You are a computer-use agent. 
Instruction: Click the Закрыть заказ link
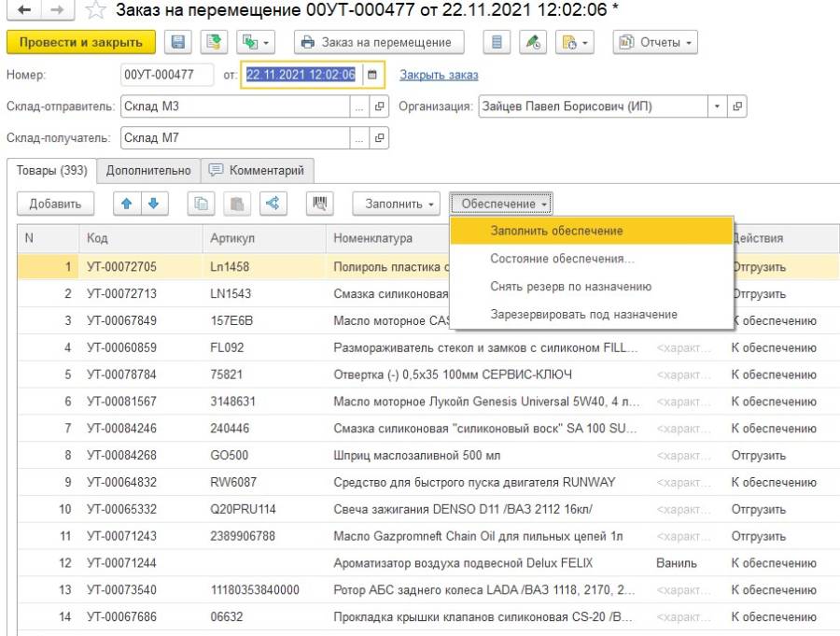(439, 75)
